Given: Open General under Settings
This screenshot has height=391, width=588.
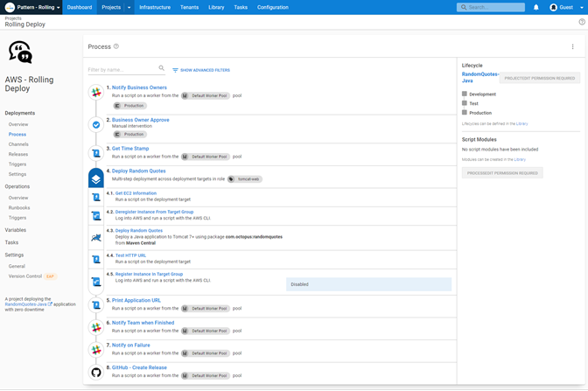Looking at the screenshot, I should pyautogui.click(x=17, y=266).
